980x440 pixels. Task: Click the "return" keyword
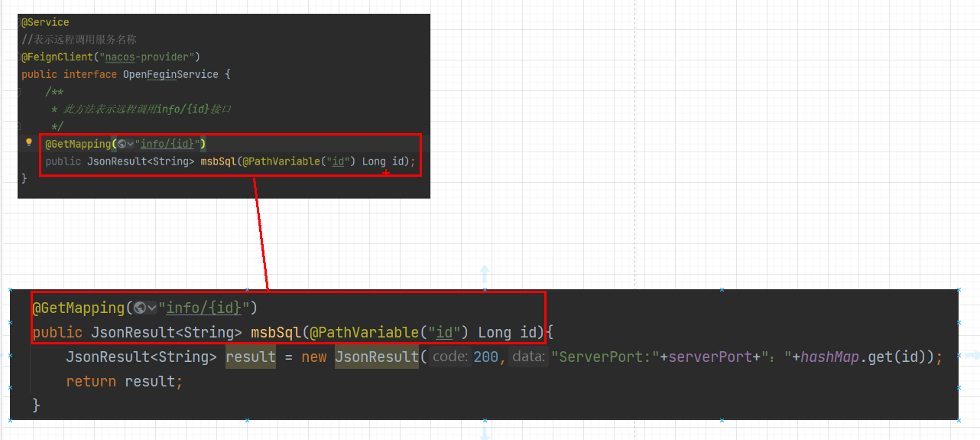point(91,382)
